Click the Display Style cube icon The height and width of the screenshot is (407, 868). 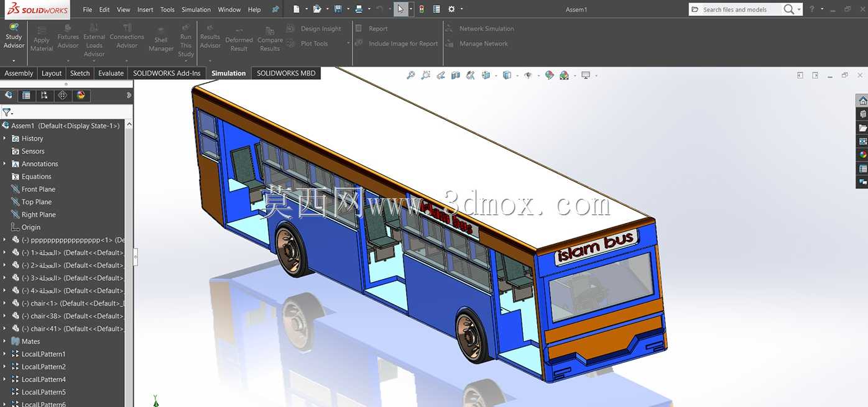[507, 75]
